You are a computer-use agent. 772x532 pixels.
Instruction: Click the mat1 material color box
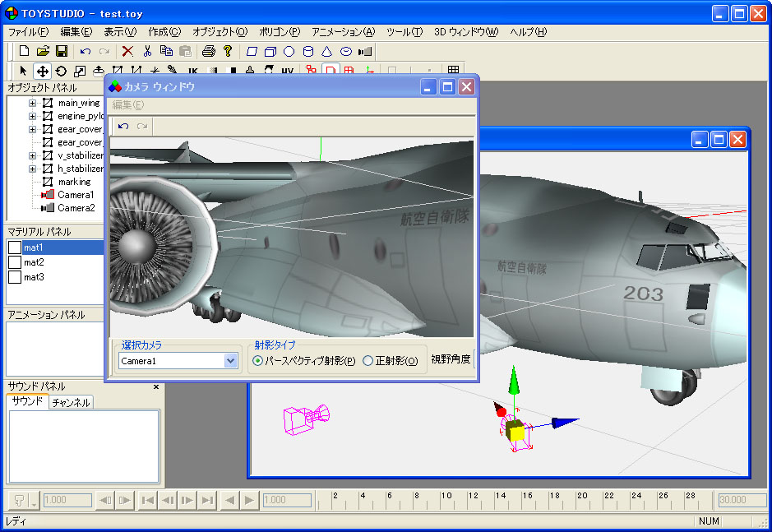point(15,247)
